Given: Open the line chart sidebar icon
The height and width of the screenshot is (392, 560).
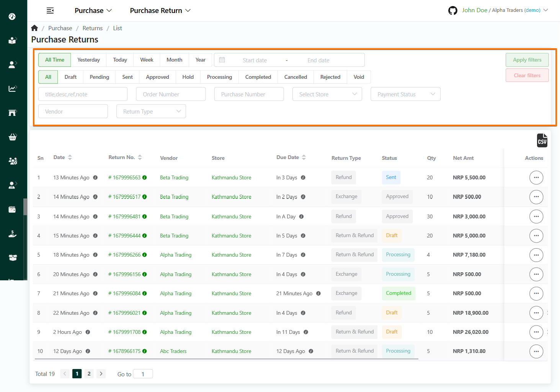Looking at the screenshot, I should tap(12, 89).
